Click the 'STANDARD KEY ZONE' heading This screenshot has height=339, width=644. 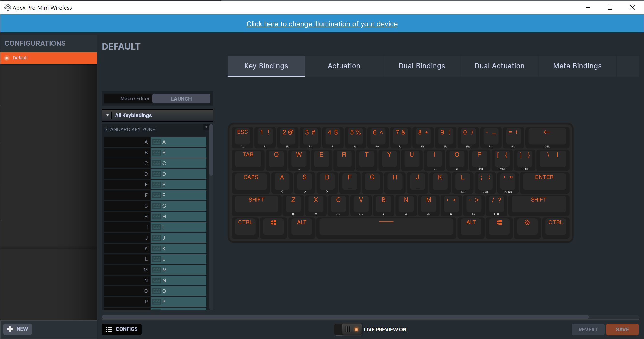point(130,129)
